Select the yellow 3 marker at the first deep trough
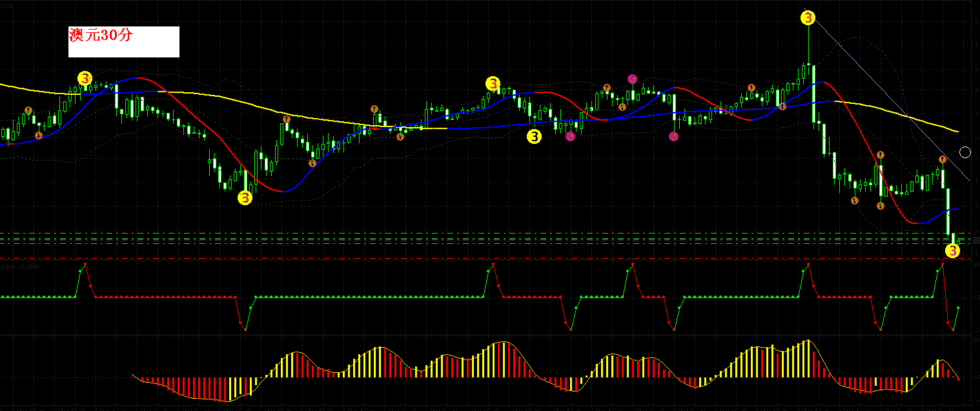The width and height of the screenshot is (980, 411). point(245,197)
